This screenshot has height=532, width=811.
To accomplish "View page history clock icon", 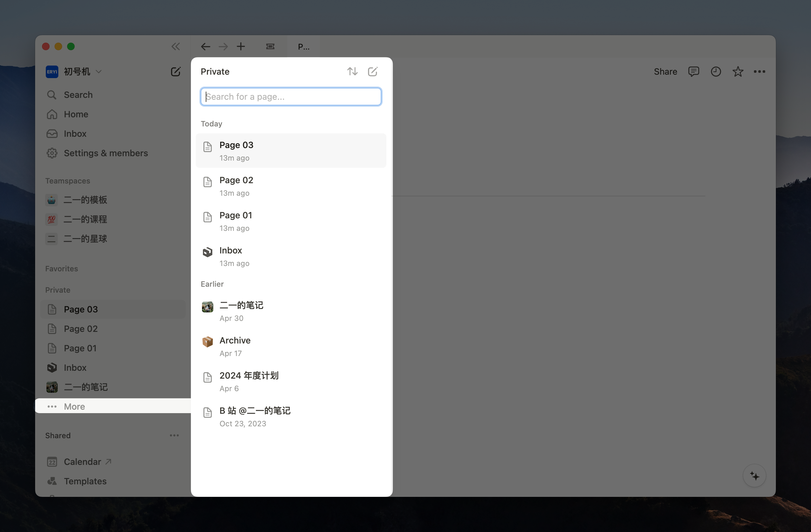I will pyautogui.click(x=716, y=72).
